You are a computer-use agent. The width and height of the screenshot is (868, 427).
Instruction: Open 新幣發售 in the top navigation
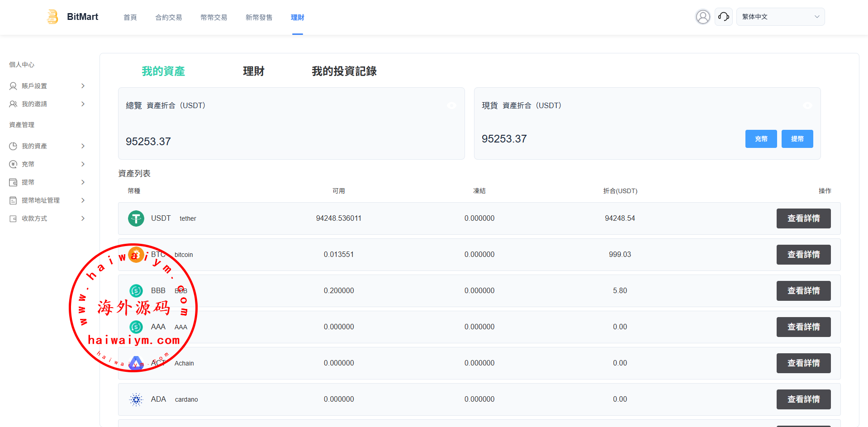pyautogui.click(x=259, y=17)
